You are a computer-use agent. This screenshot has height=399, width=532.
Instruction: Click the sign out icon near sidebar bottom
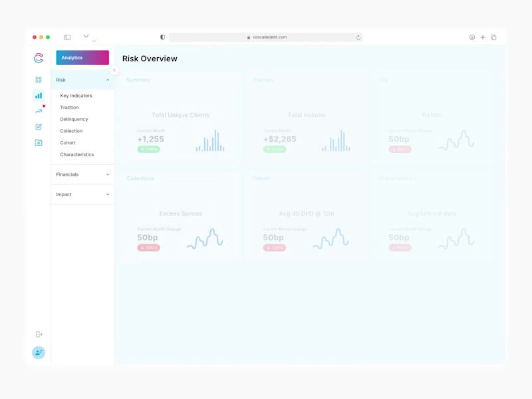click(x=39, y=334)
